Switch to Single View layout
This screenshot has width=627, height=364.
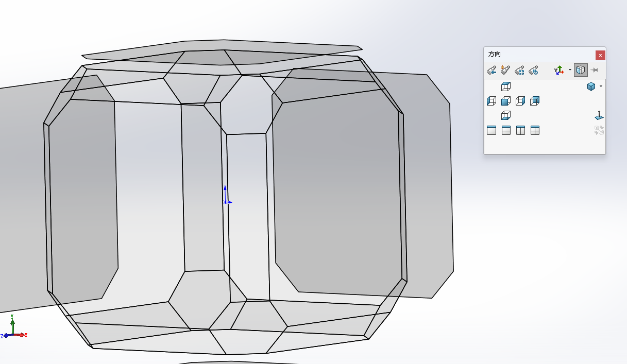point(492,130)
